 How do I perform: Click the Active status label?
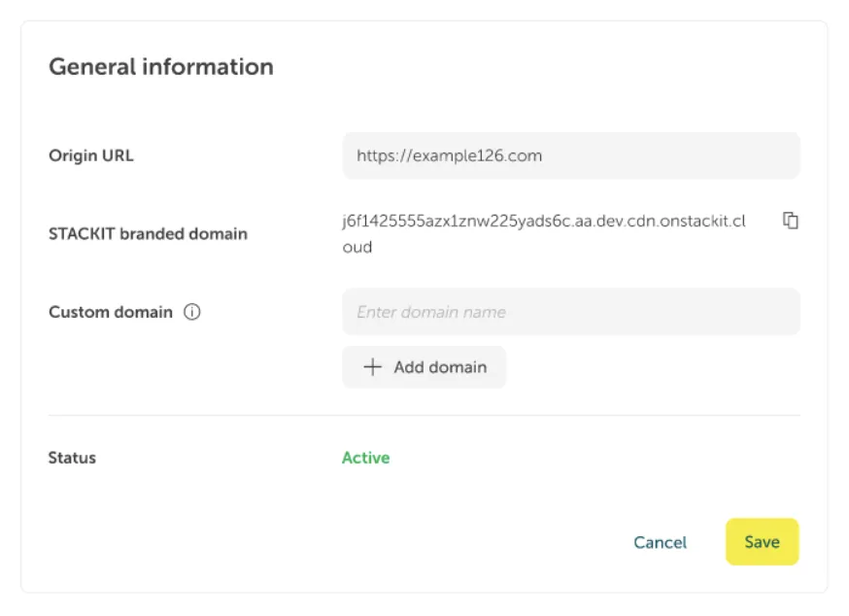click(x=366, y=457)
